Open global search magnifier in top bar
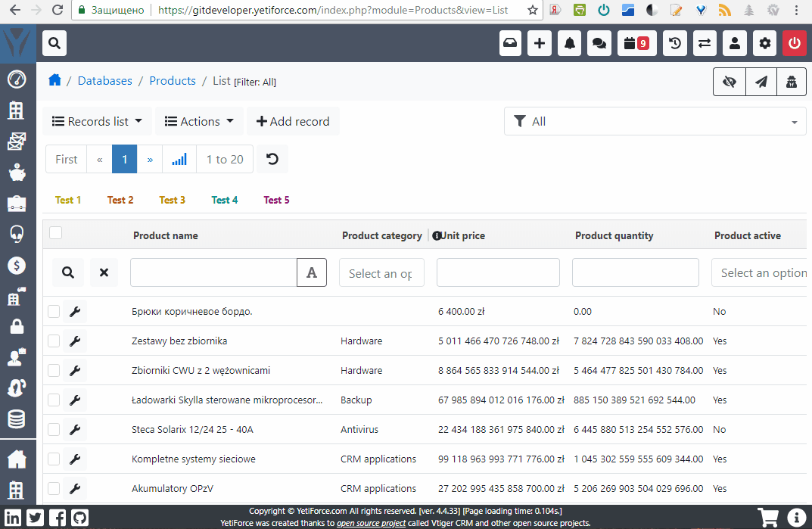Screen dimensions: 812x529 pos(54,43)
